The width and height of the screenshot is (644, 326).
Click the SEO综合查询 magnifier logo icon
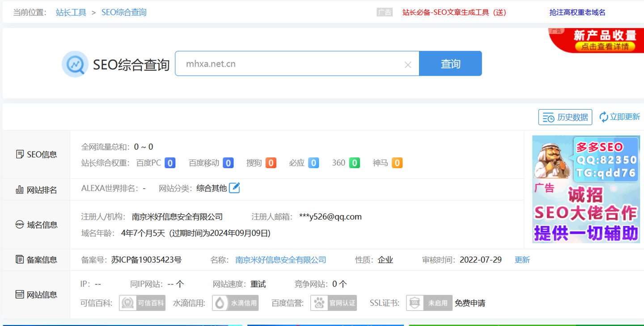point(75,64)
